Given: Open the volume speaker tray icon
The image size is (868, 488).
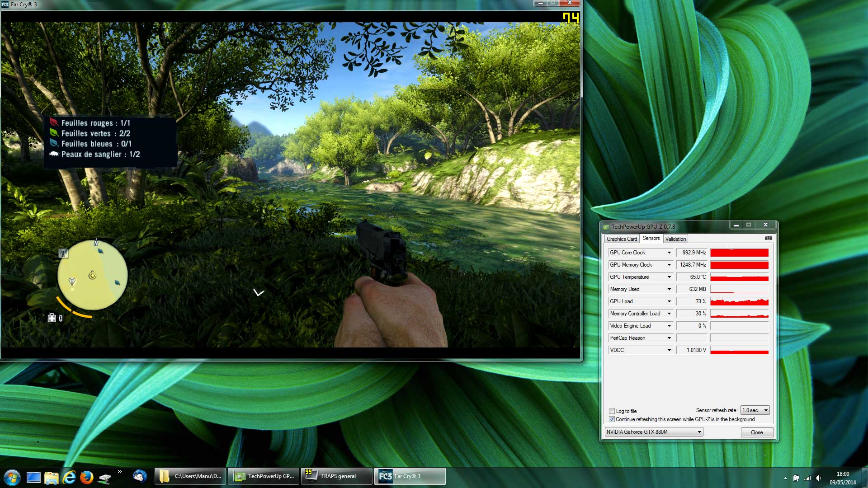Looking at the screenshot, I should [819, 478].
